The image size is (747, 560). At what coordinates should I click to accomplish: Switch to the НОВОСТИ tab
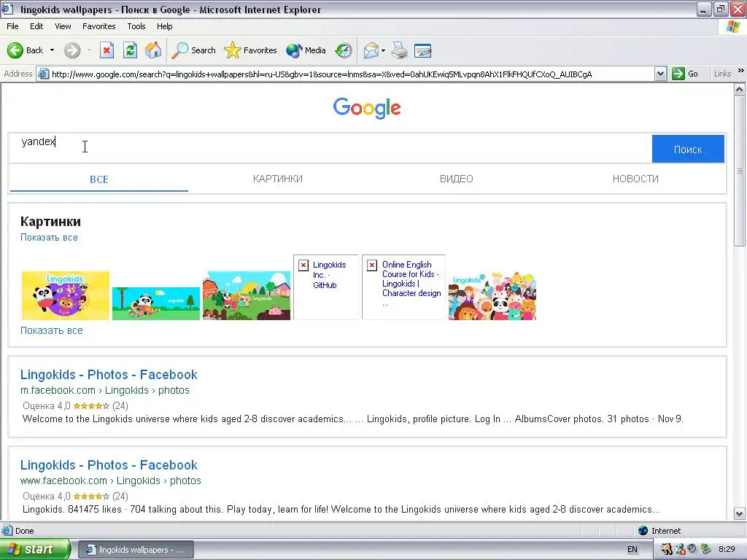635,179
